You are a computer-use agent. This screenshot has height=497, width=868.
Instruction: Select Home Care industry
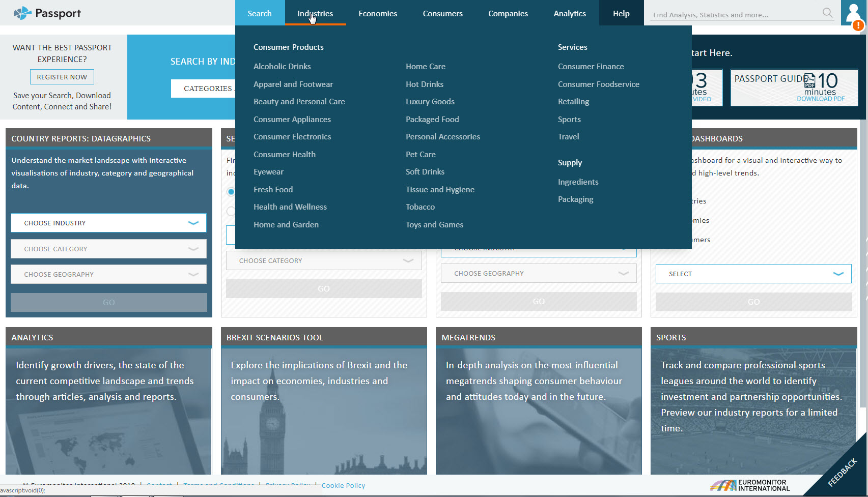click(426, 67)
